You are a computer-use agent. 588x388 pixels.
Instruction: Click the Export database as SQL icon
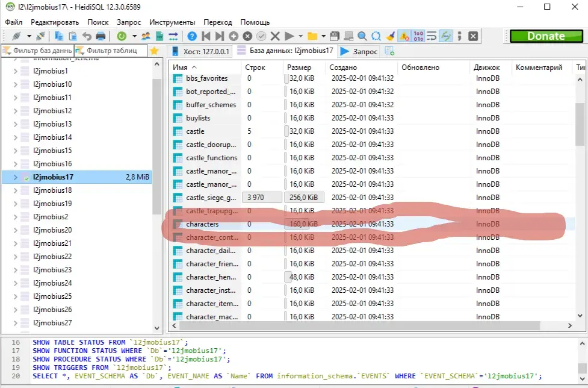173,36
